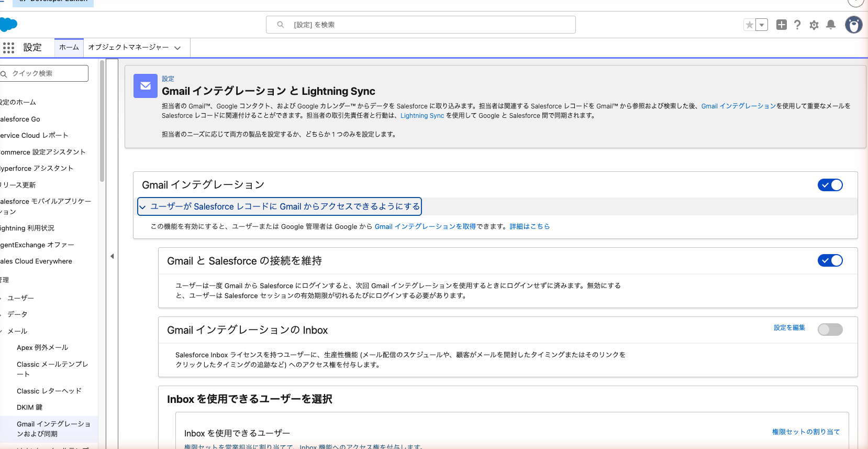
Task: Toggle Gmail と Salesforce の接続を維持 switch
Action: [x=830, y=260]
